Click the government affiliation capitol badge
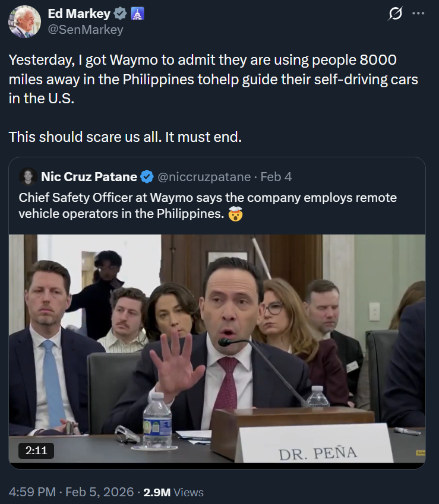The image size is (439, 504). pos(137,14)
